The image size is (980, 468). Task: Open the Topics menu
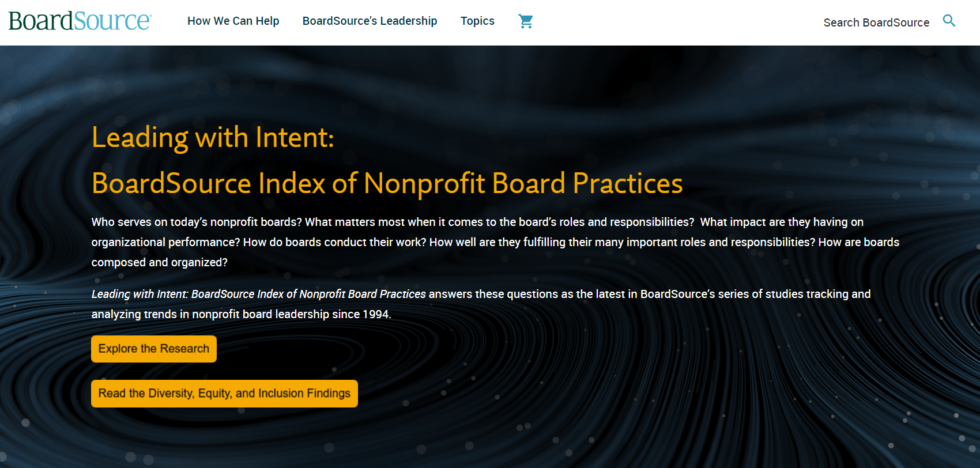pos(477,21)
